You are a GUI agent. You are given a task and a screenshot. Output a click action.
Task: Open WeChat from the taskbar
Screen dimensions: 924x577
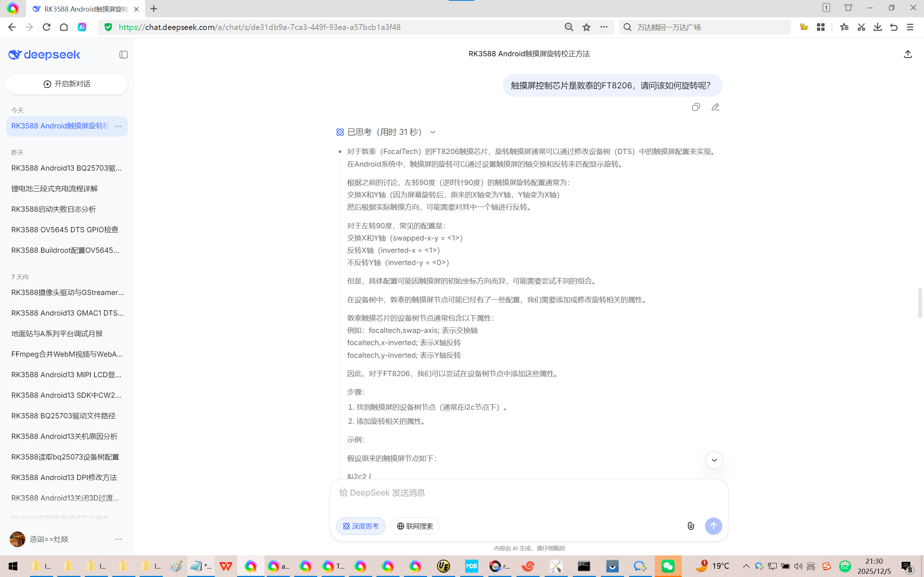[668, 566]
